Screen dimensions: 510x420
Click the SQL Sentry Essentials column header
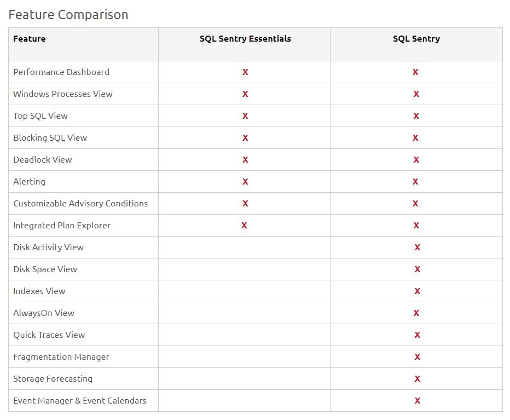(x=245, y=39)
